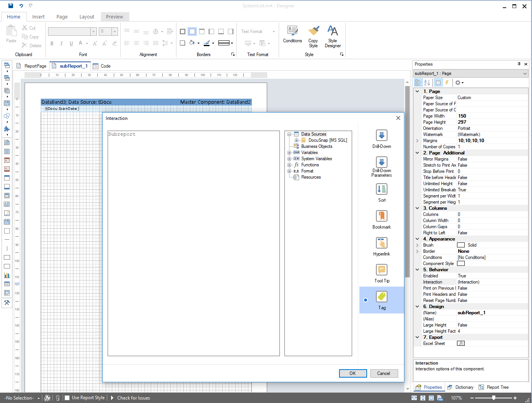Switch to the ReportPage tab

coord(32,66)
